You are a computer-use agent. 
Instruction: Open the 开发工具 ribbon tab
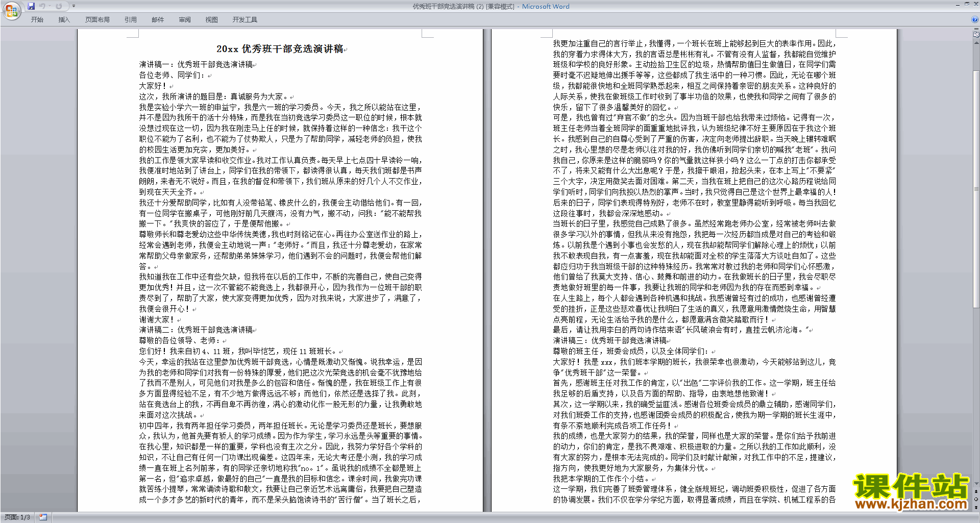(245, 20)
